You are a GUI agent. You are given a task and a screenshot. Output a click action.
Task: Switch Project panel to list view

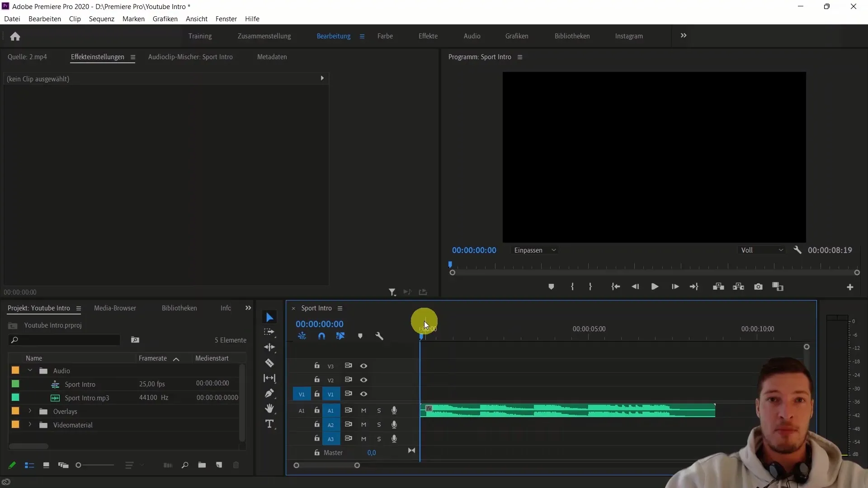point(29,465)
